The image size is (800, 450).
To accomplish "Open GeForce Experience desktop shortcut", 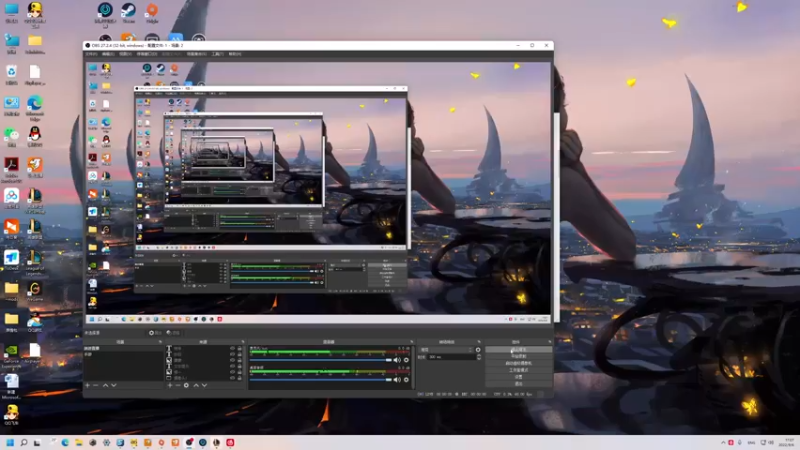I will pos(11,356).
